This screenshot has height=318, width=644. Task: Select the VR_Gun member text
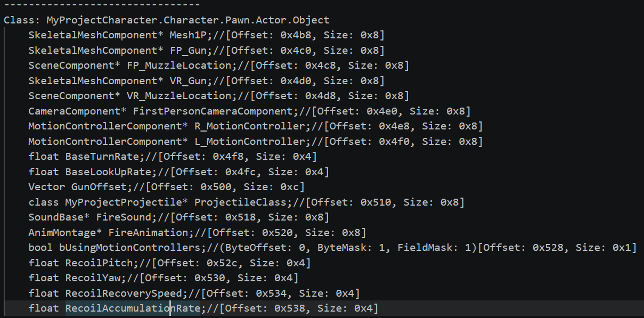[x=188, y=81]
